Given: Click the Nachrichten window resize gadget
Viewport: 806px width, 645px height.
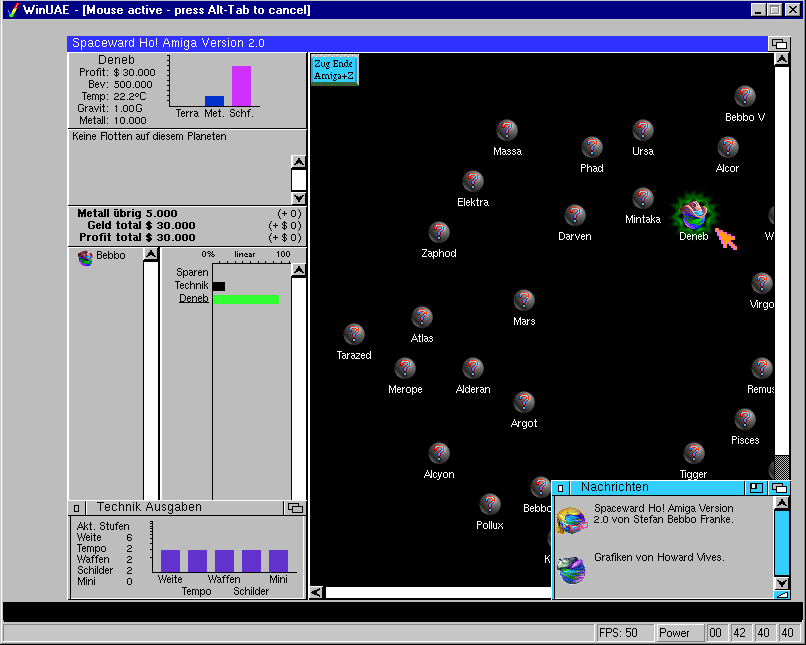Looking at the screenshot, I should (781, 595).
